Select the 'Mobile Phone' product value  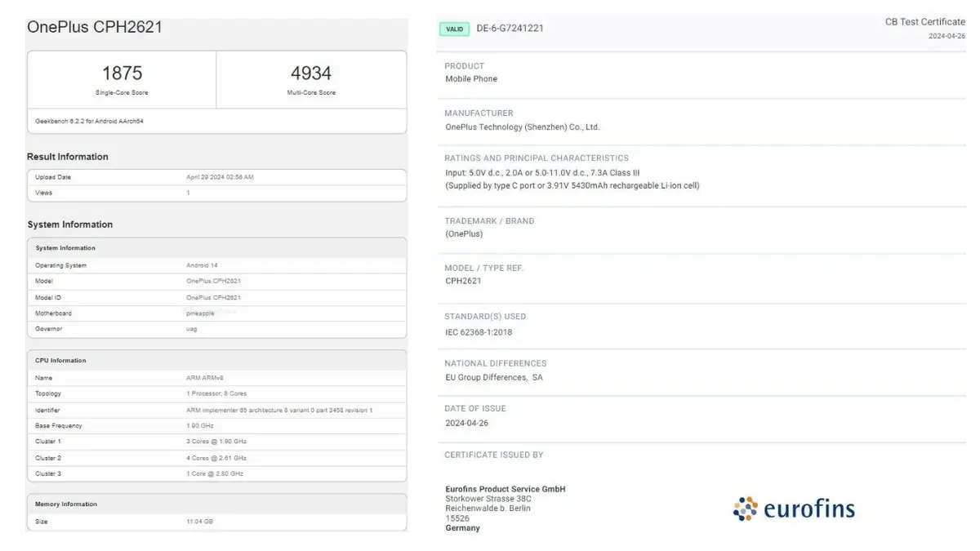click(471, 79)
